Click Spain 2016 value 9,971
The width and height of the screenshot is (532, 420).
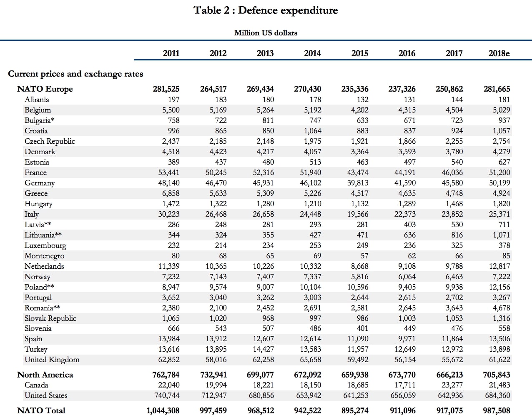[407, 339]
